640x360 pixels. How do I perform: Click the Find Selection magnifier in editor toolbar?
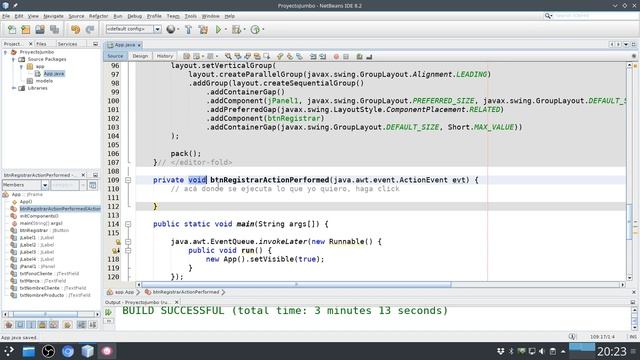[x=228, y=56]
